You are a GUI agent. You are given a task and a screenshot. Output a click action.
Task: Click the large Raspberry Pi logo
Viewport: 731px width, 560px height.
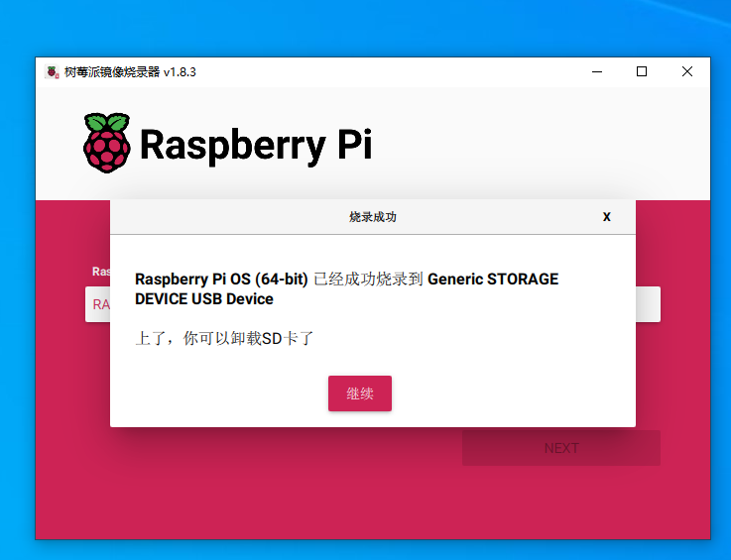pos(106,144)
